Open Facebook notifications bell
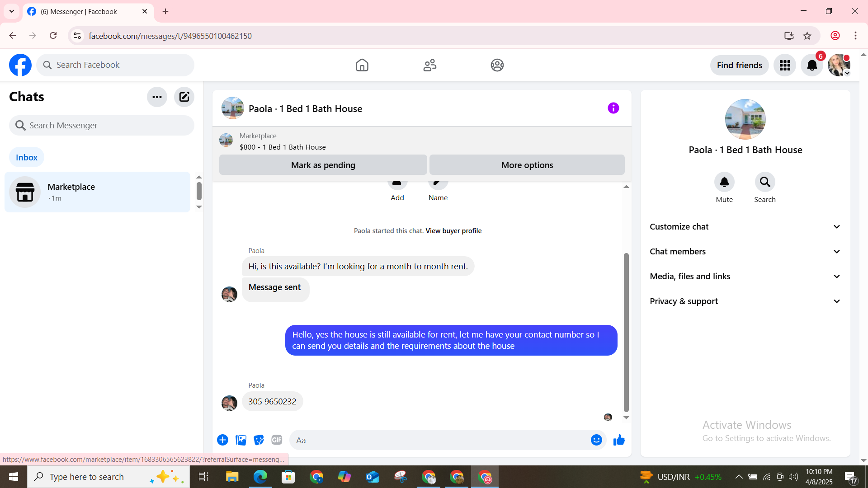Image resolution: width=868 pixels, height=488 pixels. tap(812, 66)
